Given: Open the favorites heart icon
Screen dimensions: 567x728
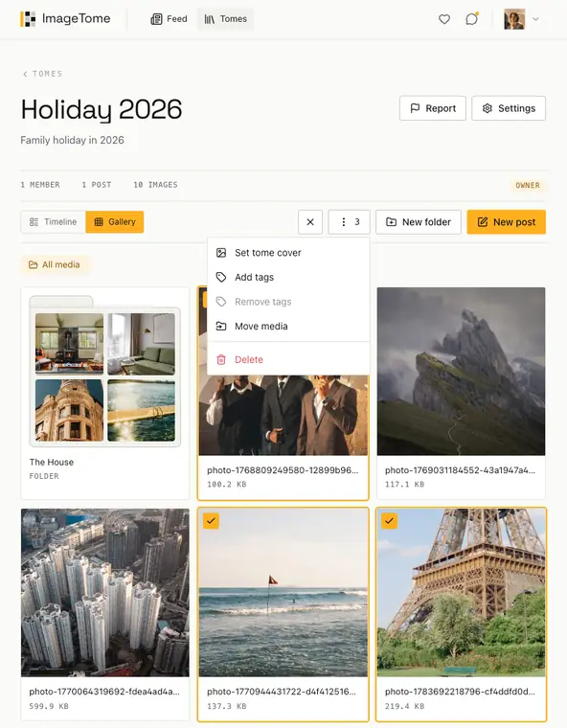Looking at the screenshot, I should click(x=444, y=19).
